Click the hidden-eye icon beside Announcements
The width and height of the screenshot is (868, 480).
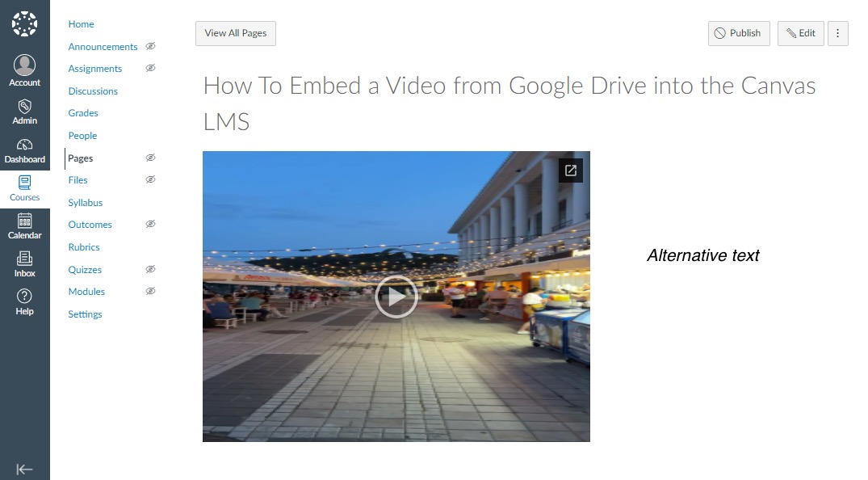150,47
